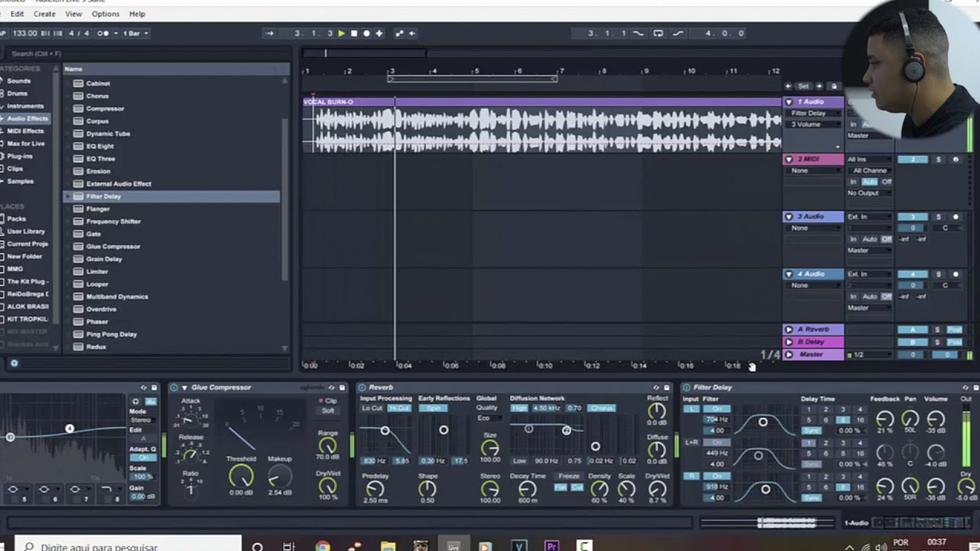Select Audio Effects category in browser
This screenshot has width=980, height=551.
(28, 119)
